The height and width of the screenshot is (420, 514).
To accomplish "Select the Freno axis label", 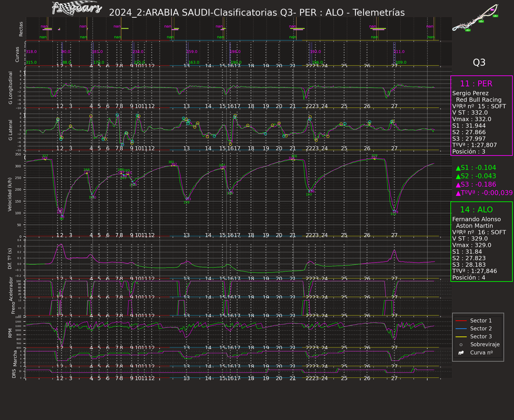I will [x=13, y=308].
